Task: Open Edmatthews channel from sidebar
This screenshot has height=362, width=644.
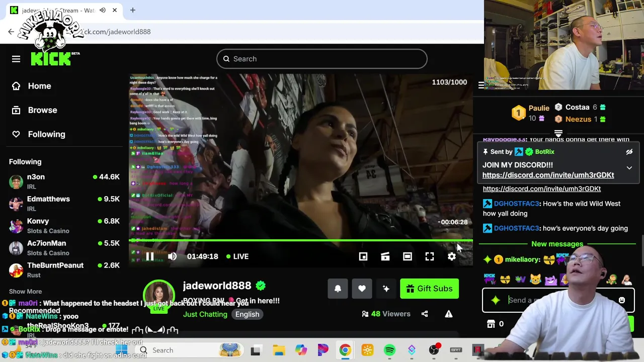Action: point(64,204)
